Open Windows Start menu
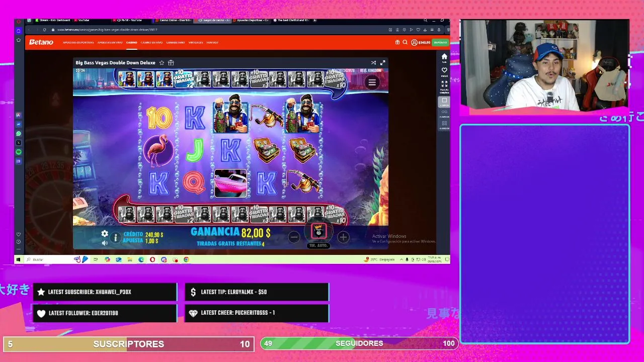 (19, 259)
